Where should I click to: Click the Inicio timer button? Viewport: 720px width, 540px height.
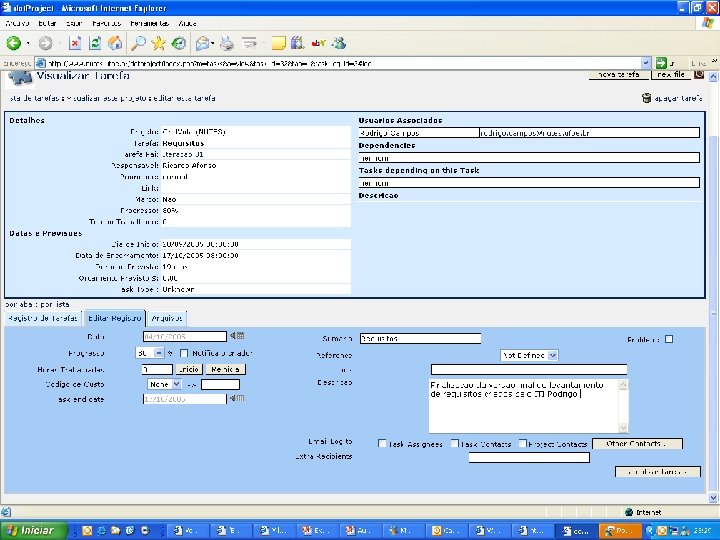[188, 369]
